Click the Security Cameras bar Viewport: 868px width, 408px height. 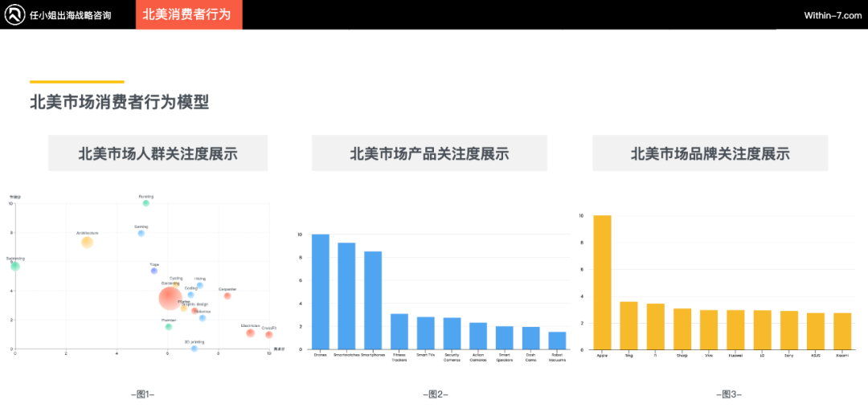pyautogui.click(x=452, y=333)
